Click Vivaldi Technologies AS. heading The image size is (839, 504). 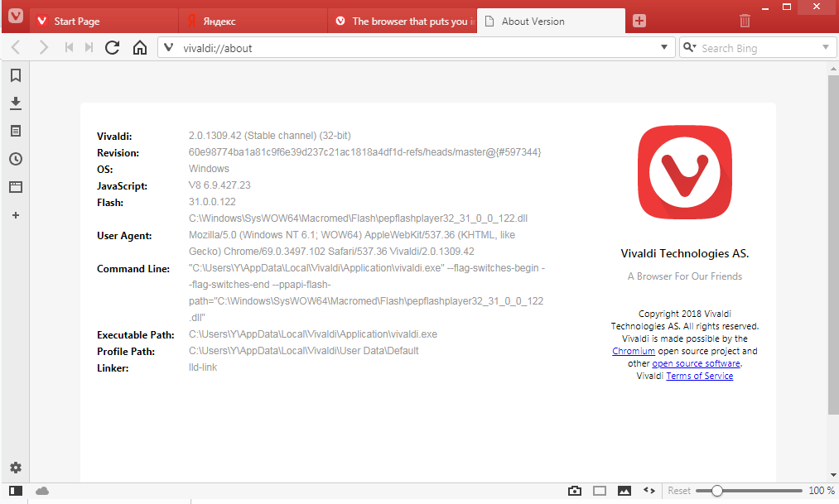pos(685,253)
